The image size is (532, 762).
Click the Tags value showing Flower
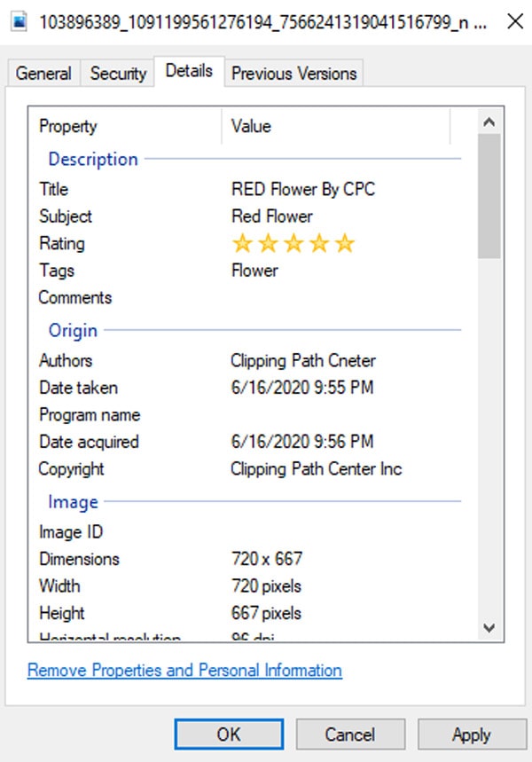coord(254,271)
